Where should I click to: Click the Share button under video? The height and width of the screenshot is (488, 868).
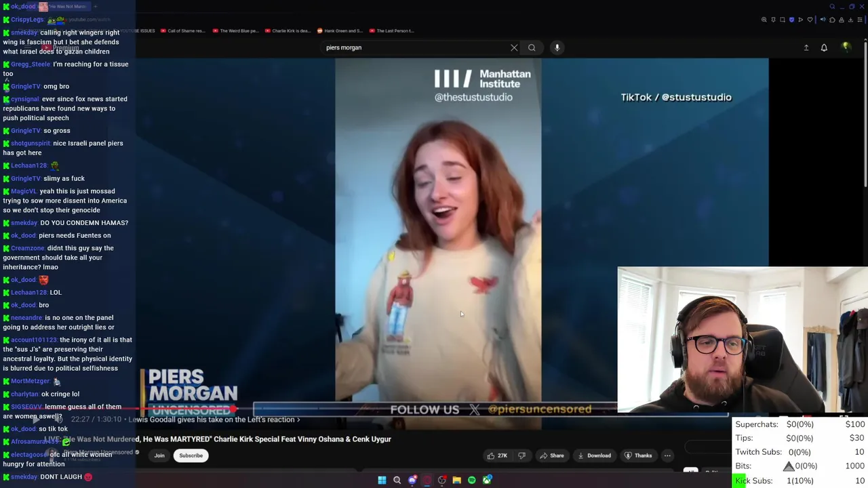552,455
